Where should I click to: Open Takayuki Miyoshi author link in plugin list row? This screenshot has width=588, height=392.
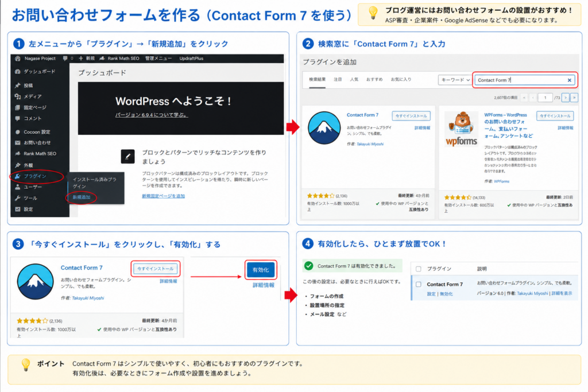[532, 293]
